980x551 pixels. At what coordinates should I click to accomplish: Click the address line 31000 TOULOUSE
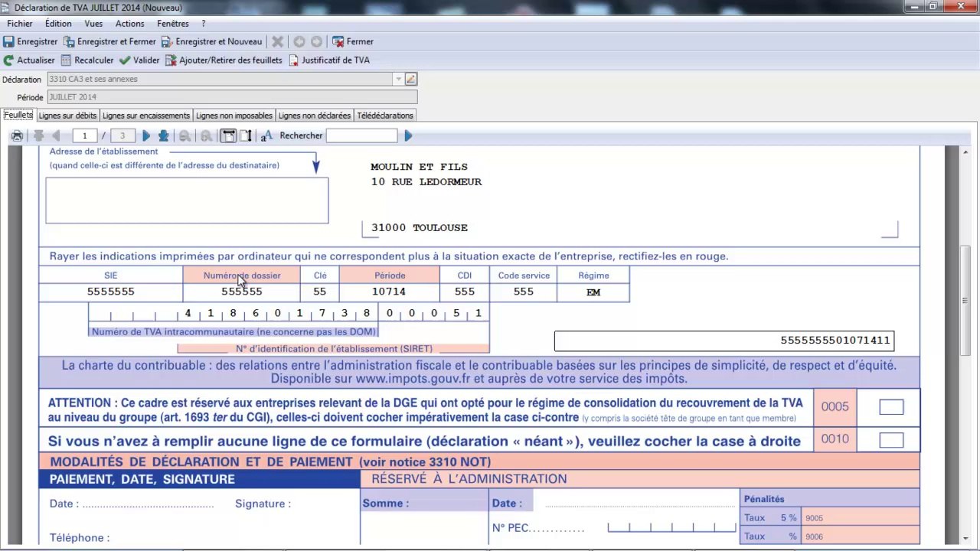(x=419, y=228)
